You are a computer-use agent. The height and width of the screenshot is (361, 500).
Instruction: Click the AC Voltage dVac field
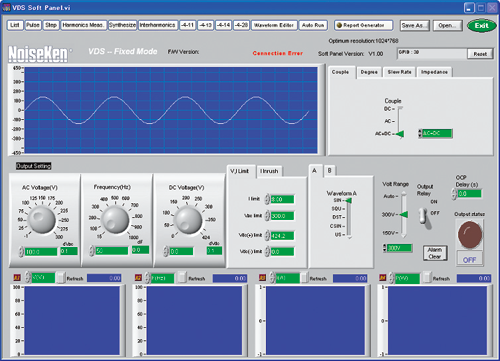click(69, 251)
